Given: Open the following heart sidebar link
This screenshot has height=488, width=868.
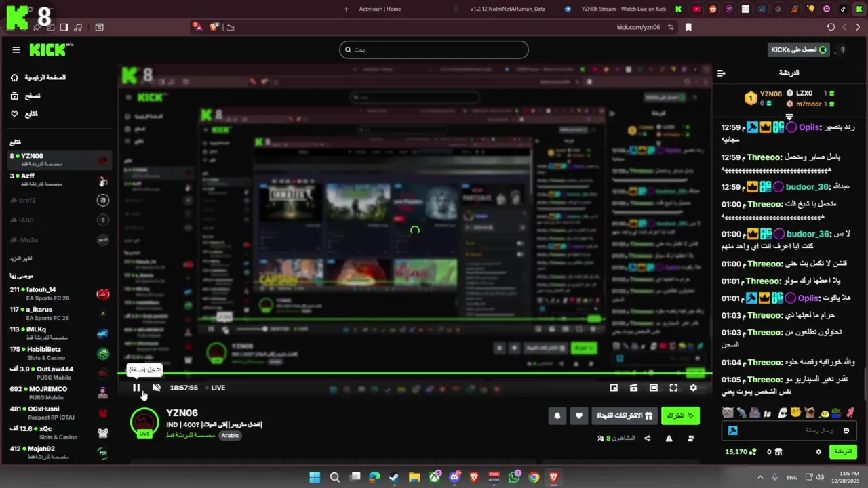Looking at the screenshot, I should tap(24, 114).
